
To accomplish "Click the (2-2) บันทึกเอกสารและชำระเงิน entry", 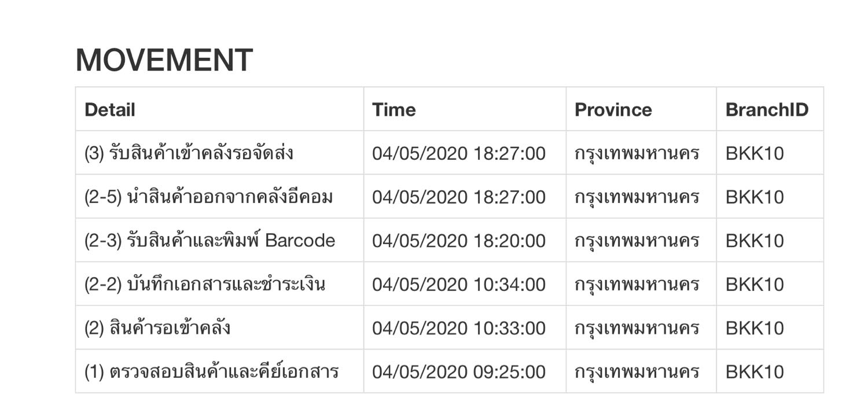I will pos(205,284).
